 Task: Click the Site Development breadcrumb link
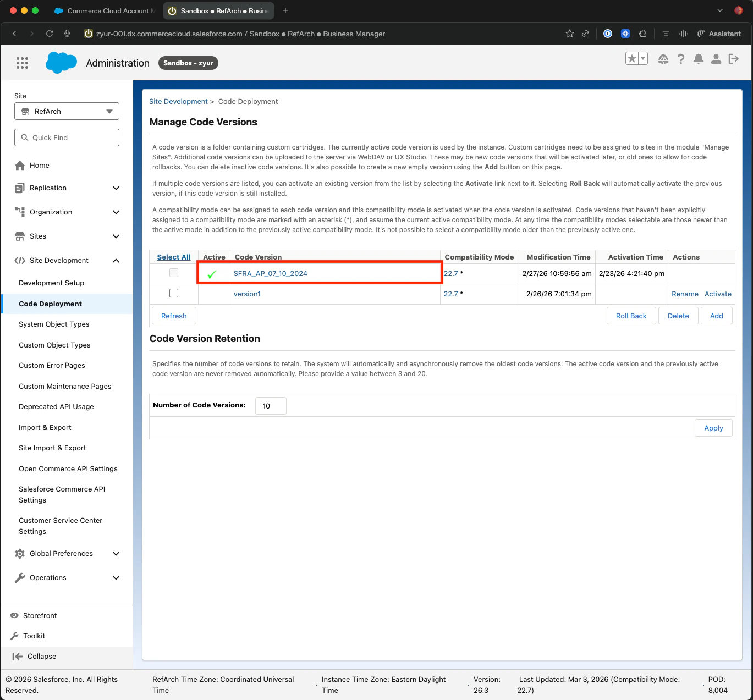[178, 101]
